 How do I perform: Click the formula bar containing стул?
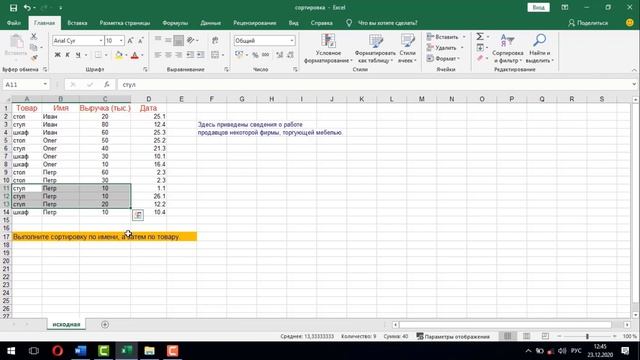pyautogui.click(x=375, y=84)
